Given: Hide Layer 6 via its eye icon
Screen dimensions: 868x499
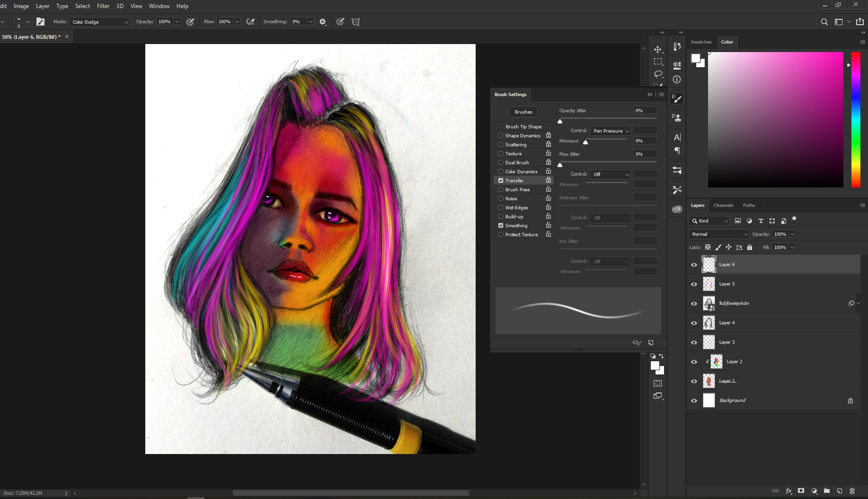Looking at the screenshot, I should coord(694,265).
